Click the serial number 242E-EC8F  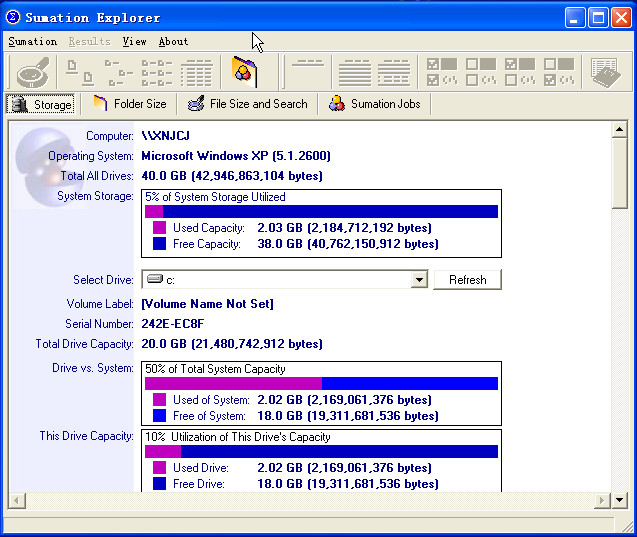pos(173,324)
